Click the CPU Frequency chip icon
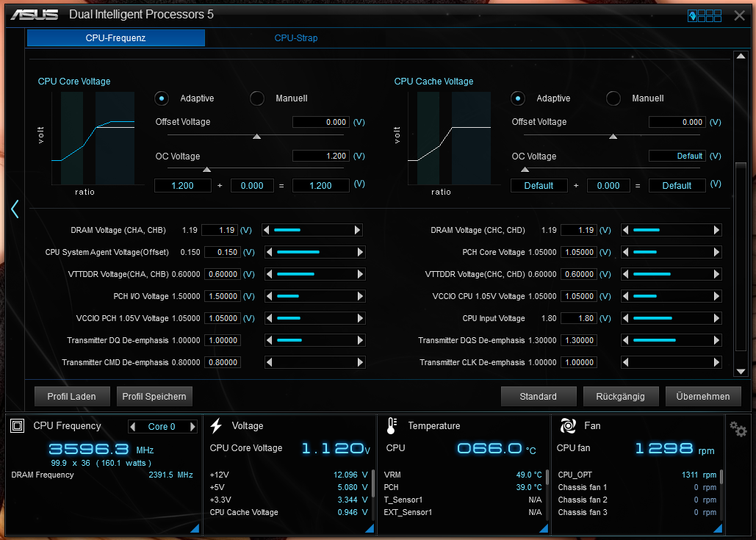Screen dimensions: 756x540 (x=18, y=425)
